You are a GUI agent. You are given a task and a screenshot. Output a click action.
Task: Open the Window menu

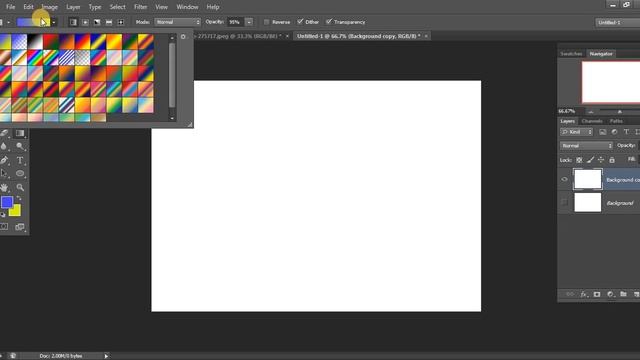[x=187, y=7]
